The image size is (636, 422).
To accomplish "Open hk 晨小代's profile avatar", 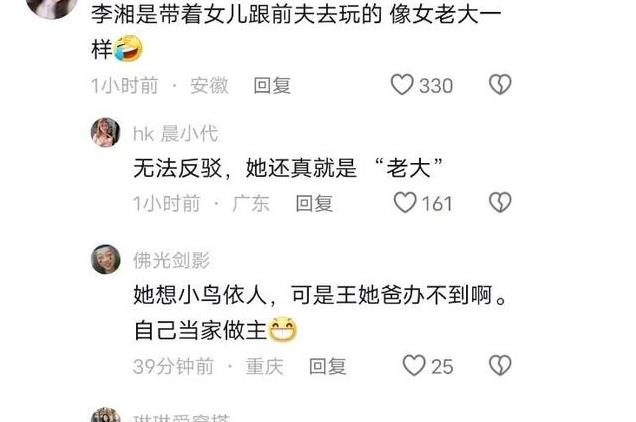I will tap(105, 132).
